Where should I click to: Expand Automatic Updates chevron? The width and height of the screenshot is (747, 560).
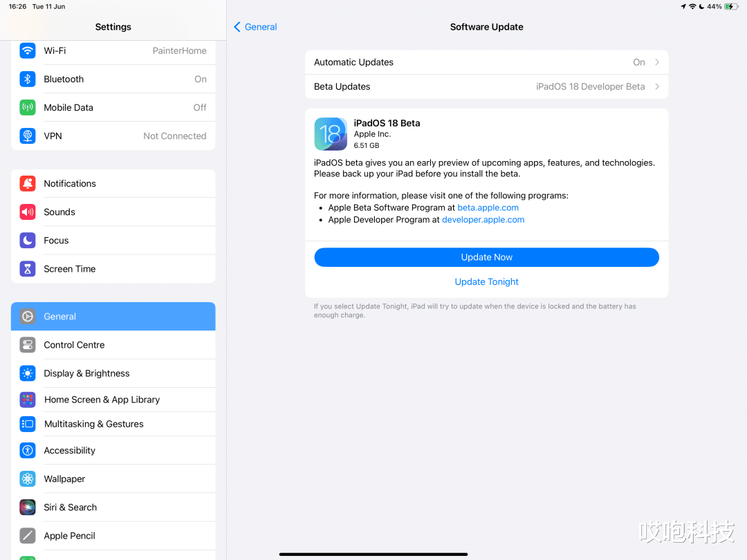[657, 62]
